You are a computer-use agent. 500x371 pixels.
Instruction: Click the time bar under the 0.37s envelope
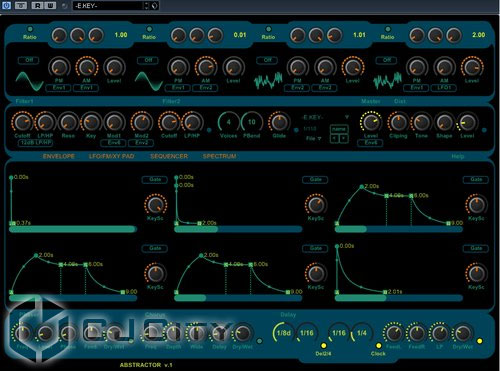73,229
